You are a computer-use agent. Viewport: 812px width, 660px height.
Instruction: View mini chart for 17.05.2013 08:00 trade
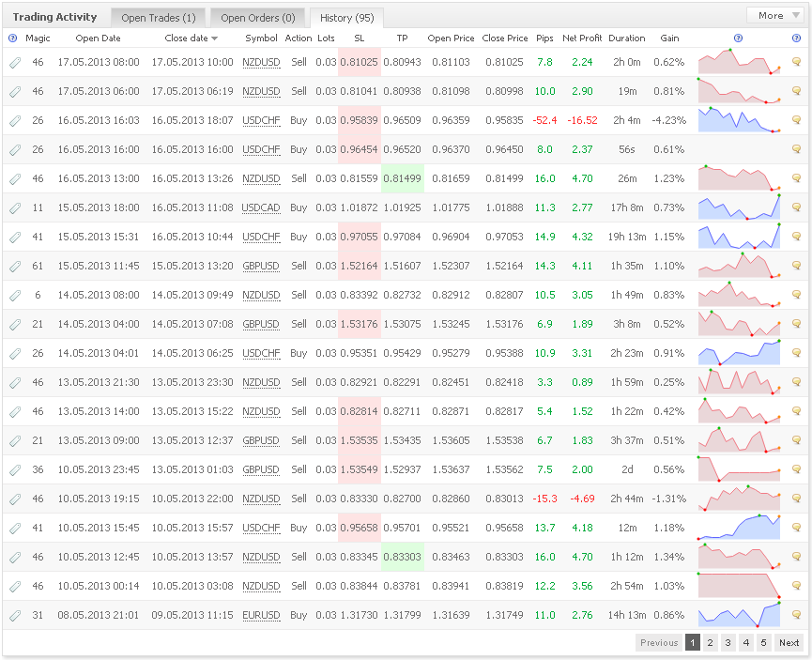(x=739, y=62)
